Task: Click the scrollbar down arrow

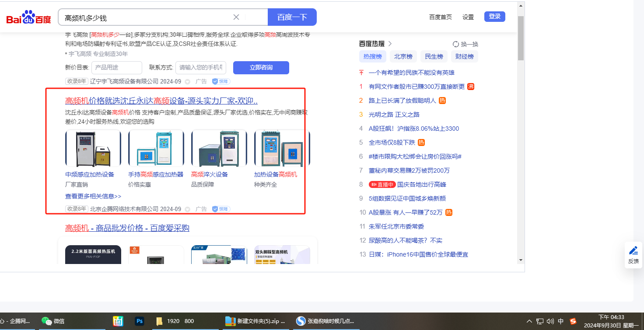Action: [521, 261]
